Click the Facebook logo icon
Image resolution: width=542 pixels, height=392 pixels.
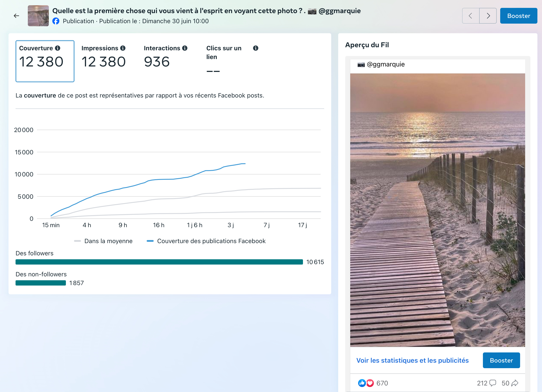point(56,21)
